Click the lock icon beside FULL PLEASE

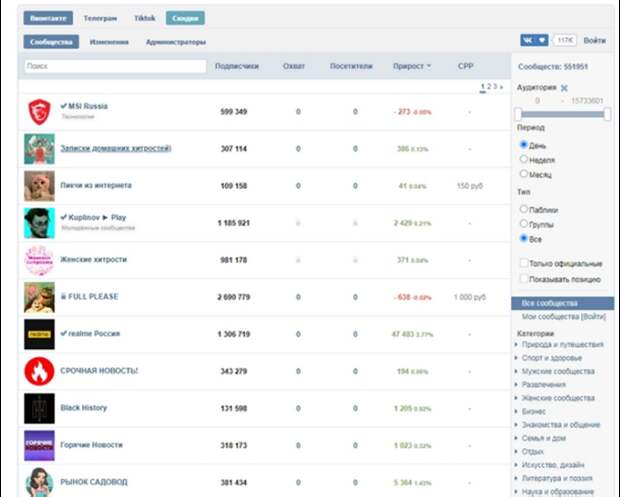(63, 296)
